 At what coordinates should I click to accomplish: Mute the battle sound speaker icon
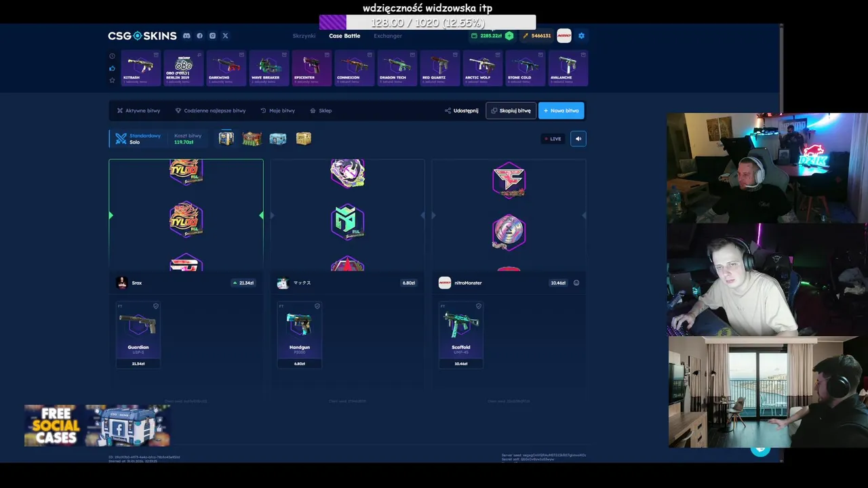click(x=578, y=139)
